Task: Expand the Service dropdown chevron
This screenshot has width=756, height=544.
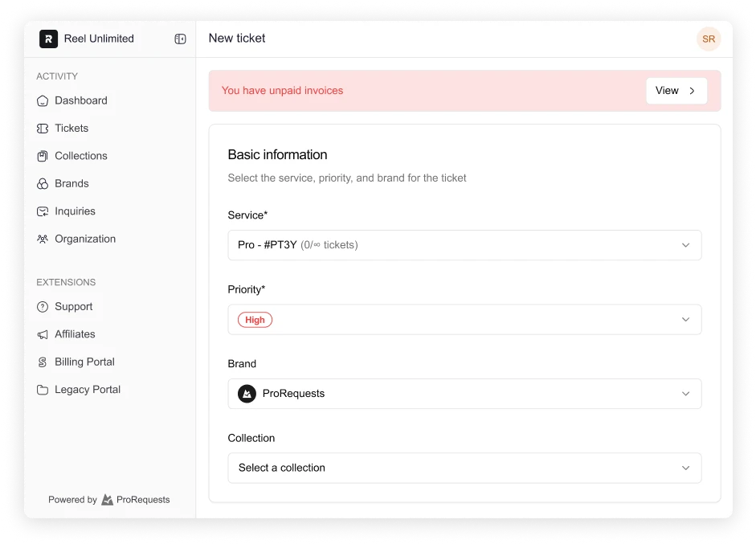Action: [685, 245]
